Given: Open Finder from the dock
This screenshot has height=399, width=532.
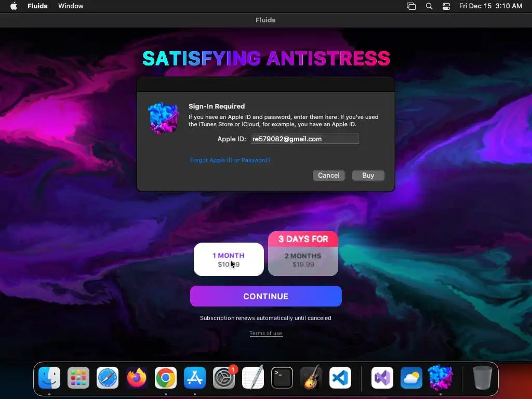Looking at the screenshot, I should point(49,378).
